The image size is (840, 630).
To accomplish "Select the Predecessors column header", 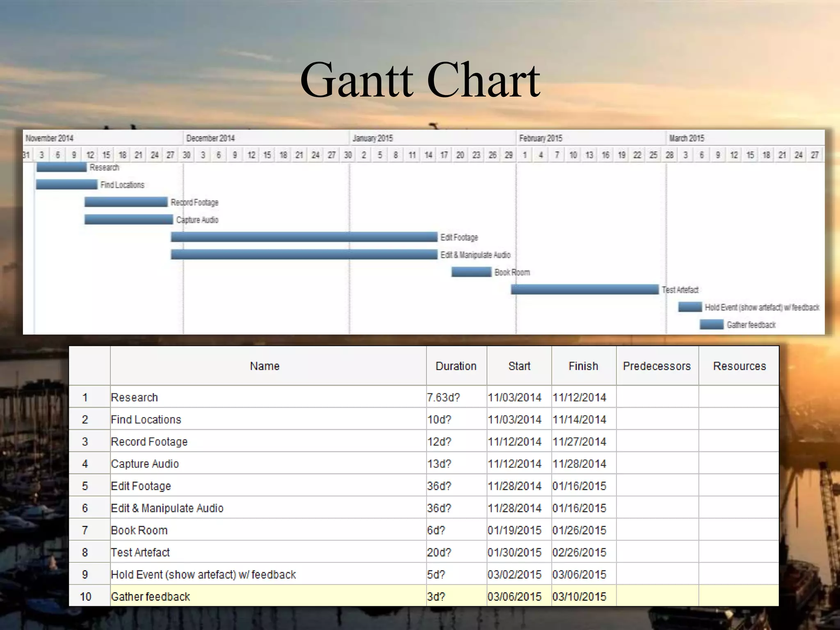I will (x=657, y=366).
